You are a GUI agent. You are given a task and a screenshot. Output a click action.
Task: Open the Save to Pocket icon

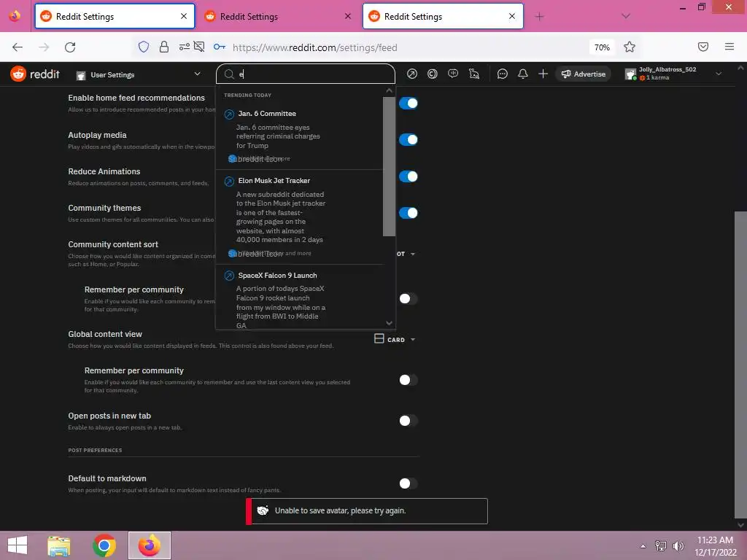(x=703, y=47)
